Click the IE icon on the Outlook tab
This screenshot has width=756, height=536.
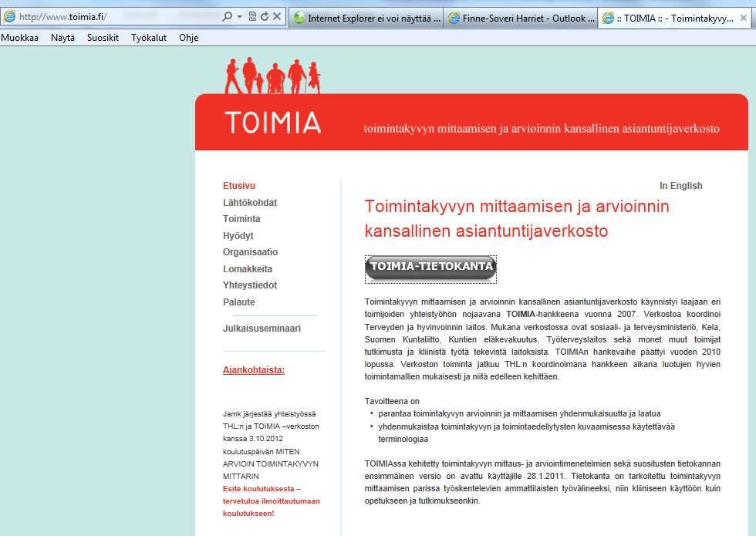[454, 19]
